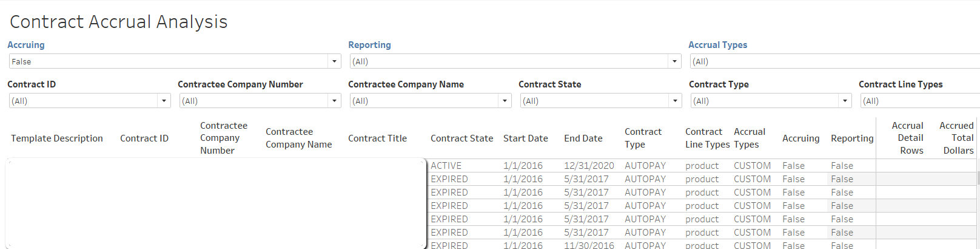Open the Contract Type filter dropdown
Viewport: 980px width, 249px height.
point(845,101)
